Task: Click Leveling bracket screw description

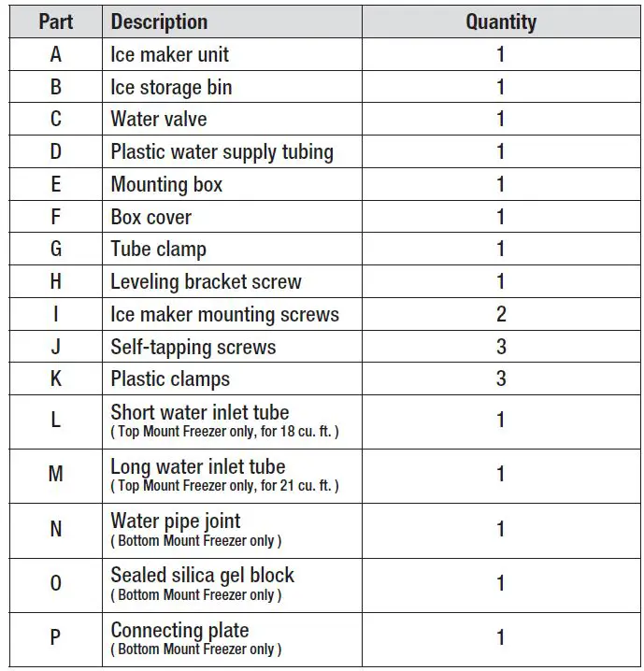Action: click(206, 281)
